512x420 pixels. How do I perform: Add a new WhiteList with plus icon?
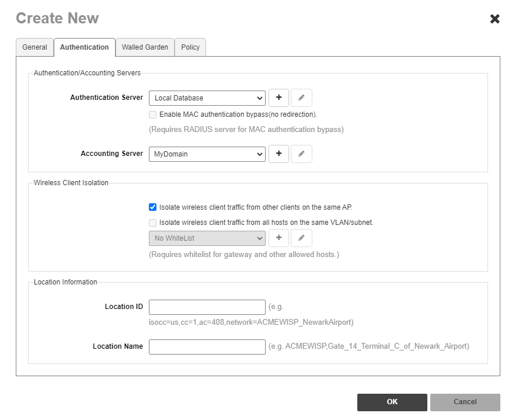278,238
